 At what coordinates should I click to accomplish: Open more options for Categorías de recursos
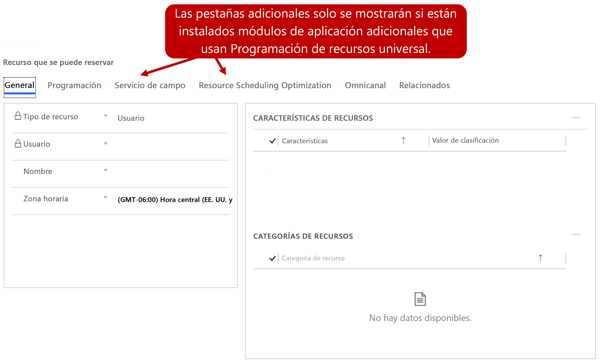[x=576, y=235]
